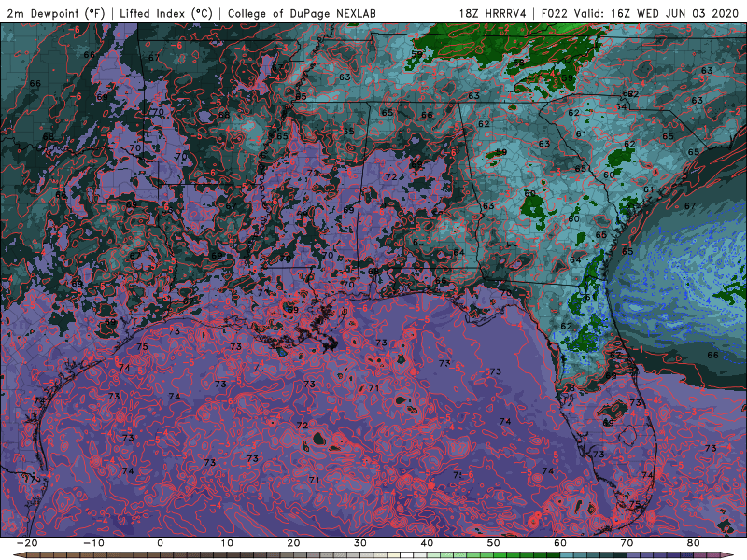Click the '40' color scale label
The width and height of the screenshot is (747, 560).
(x=427, y=543)
